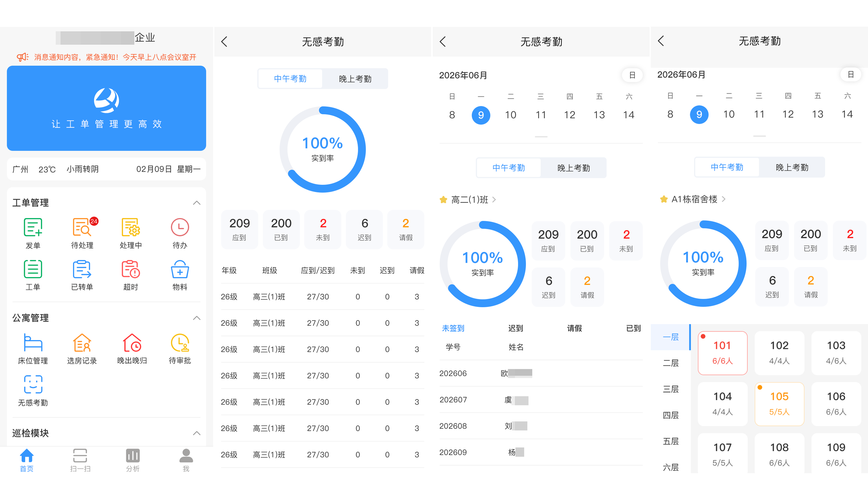Switch calendar view with 日 button in class screen

point(632,75)
